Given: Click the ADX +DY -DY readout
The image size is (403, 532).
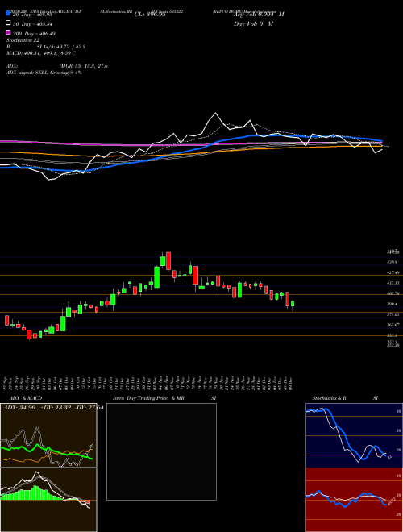Looking at the screenshot, I should 53,408.
